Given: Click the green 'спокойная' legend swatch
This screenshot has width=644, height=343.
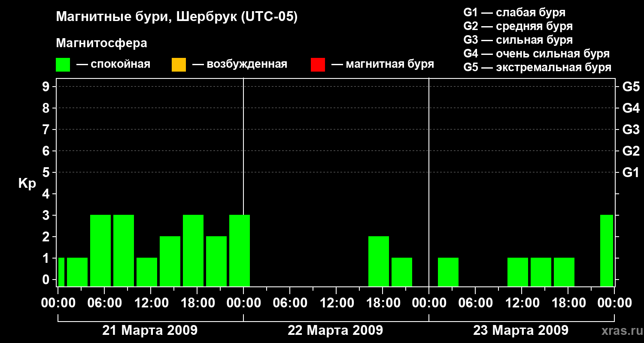Looking at the screenshot, I should tap(63, 65).
